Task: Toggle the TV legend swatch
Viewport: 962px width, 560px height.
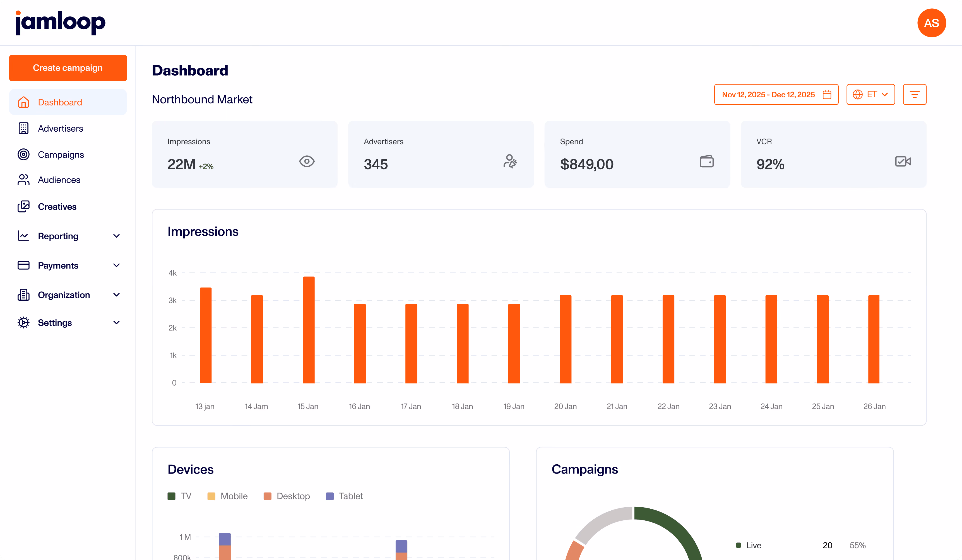Action: (x=171, y=496)
